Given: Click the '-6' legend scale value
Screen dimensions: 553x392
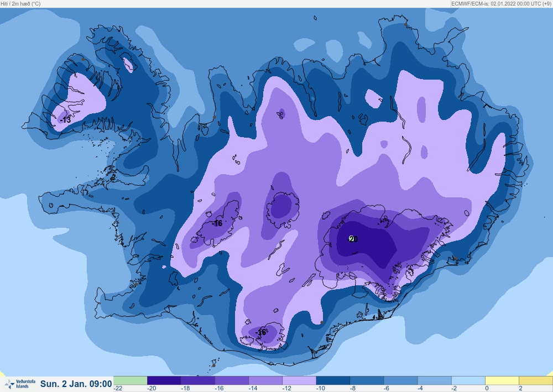Looking at the screenshot, I should [x=387, y=389].
